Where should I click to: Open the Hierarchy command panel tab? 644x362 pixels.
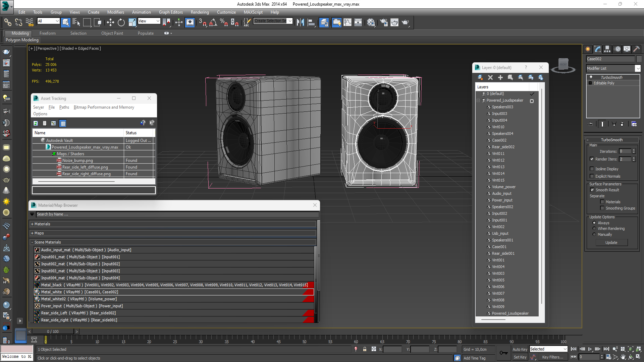pyautogui.click(x=607, y=49)
